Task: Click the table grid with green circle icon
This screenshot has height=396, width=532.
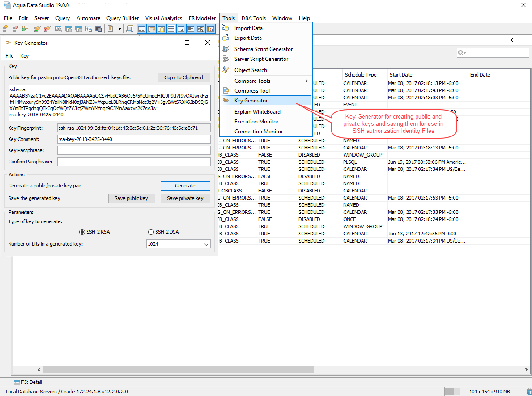Action: [x=25, y=29]
